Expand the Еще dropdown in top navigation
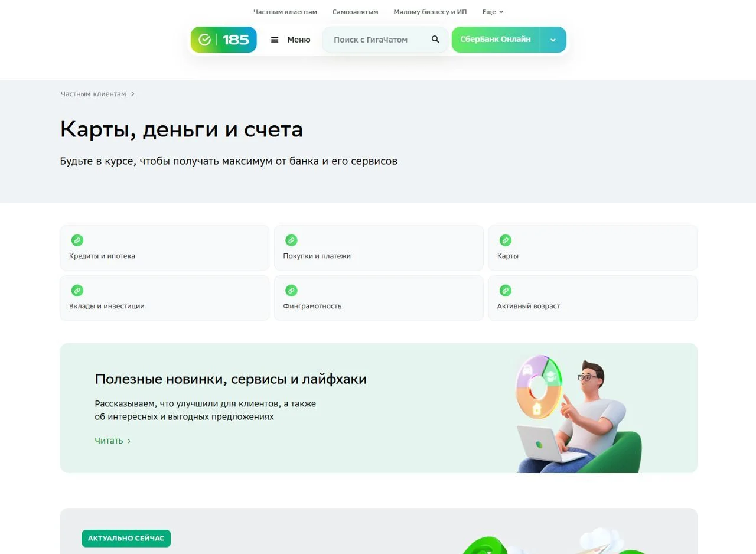The width and height of the screenshot is (756, 554). [493, 12]
